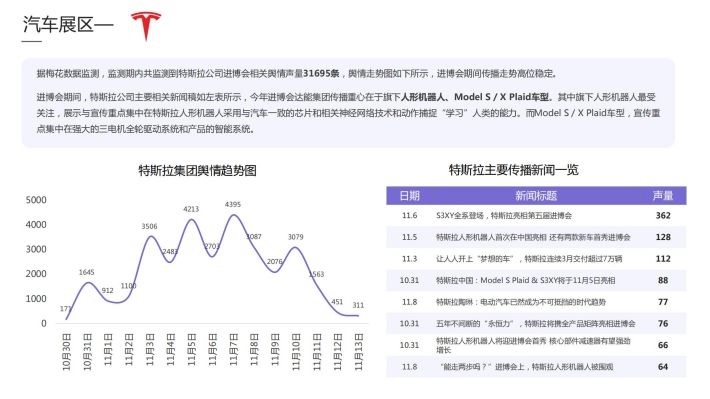Select the Model S Plaid & S3XY row
This screenshot has height=399, width=710.
pos(536,280)
